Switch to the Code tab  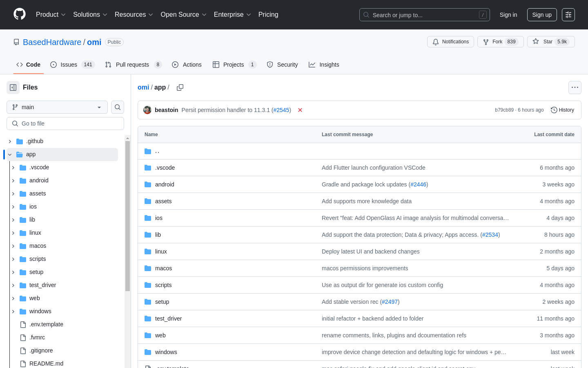[x=28, y=65]
